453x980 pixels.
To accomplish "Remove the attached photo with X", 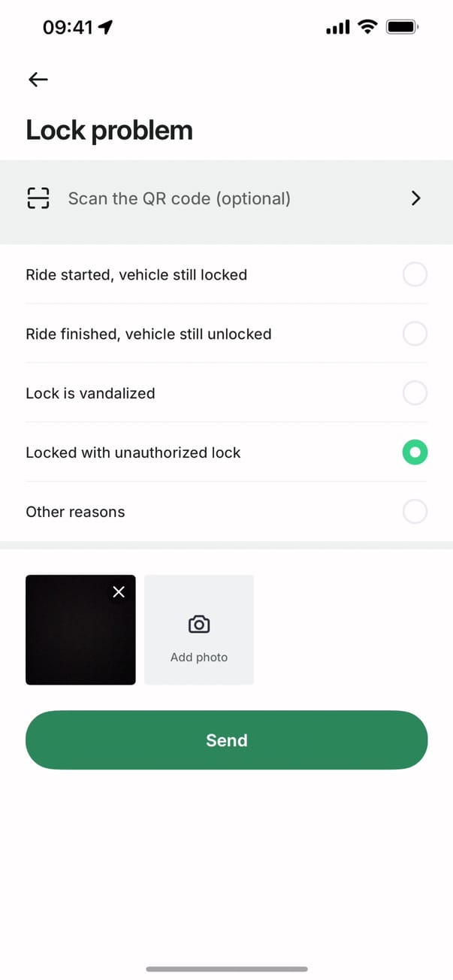I will pyautogui.click(x=119, y=592).
